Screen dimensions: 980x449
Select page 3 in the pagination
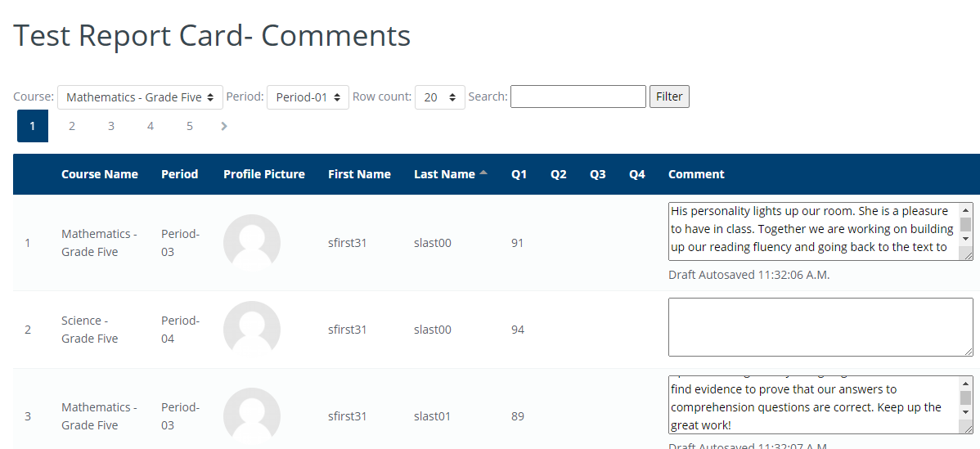pyautogui.click(x=111, y=126)
